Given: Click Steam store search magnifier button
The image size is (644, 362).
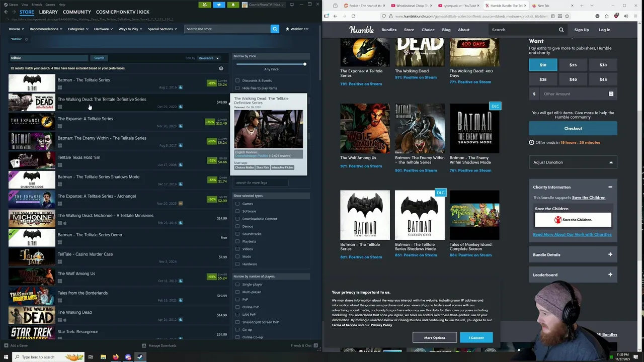Looking at the screenshot, I should 275,29.
